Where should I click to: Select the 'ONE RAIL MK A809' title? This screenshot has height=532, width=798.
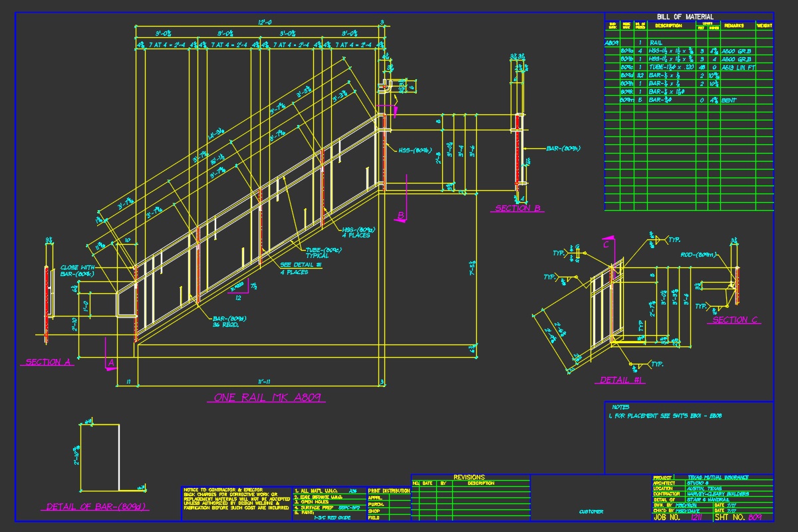[269, 398]
